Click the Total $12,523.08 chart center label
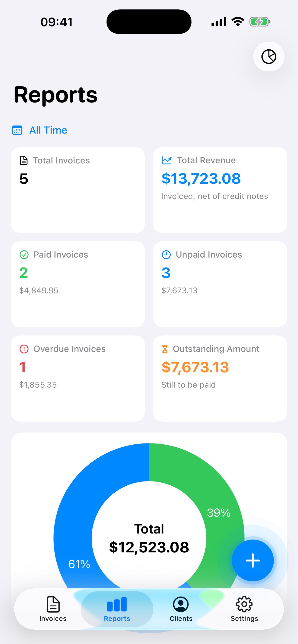Viewport: 298px width, 644px height. 149,538
